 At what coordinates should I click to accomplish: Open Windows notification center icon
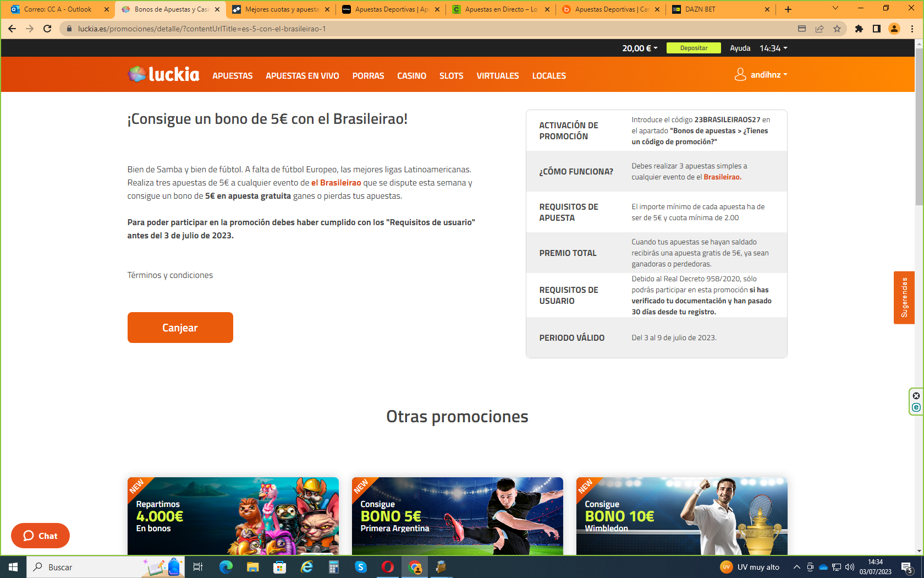click(908, 568)
